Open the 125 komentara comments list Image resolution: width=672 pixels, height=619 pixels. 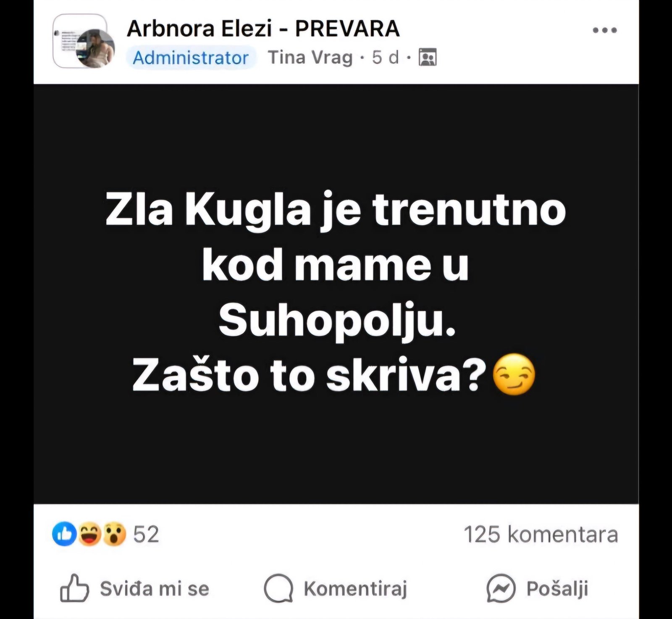point(541,535)
